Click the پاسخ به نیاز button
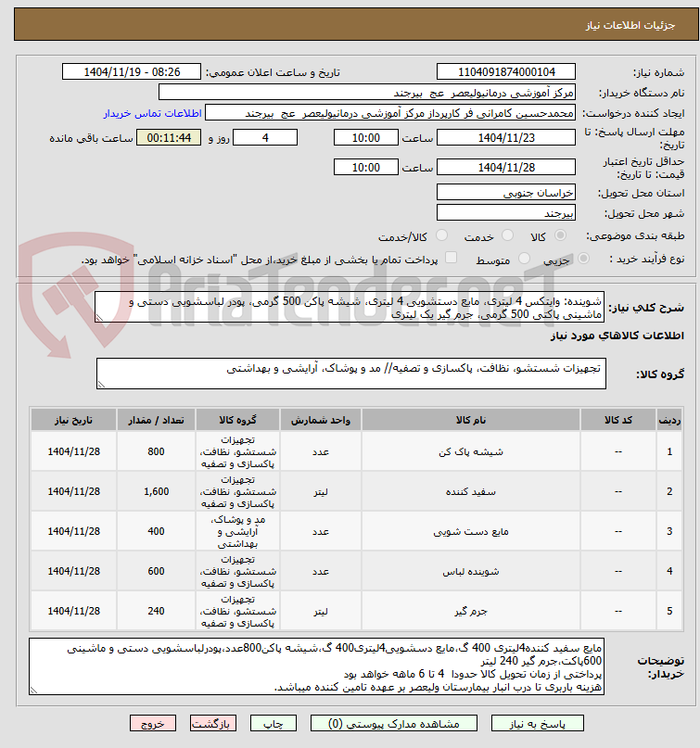This screenshot has height=748, width=700. point(538,723)
